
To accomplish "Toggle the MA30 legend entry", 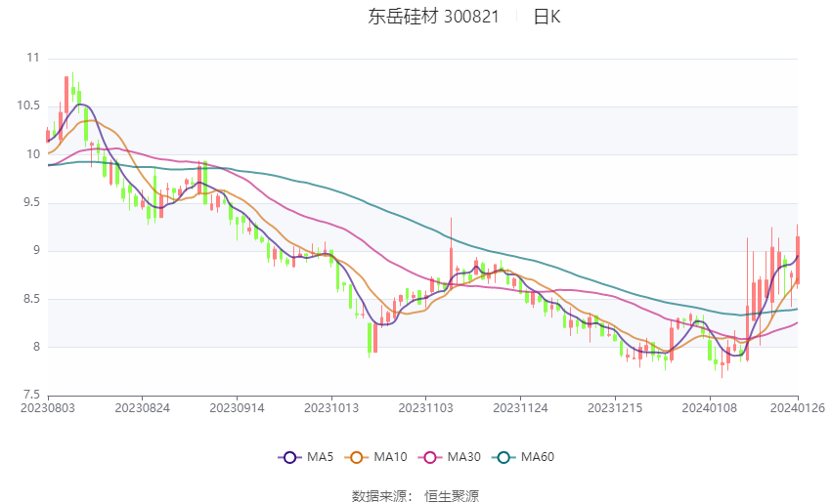I will pos(450,457).
